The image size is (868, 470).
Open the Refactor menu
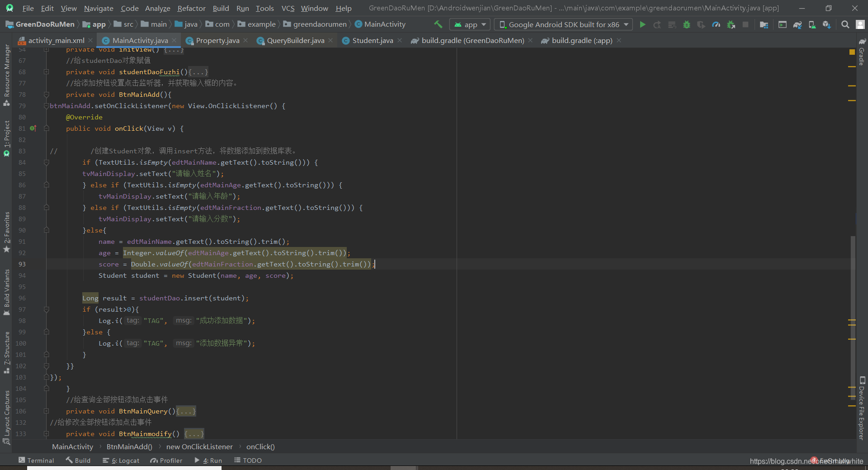pos(191,8)
